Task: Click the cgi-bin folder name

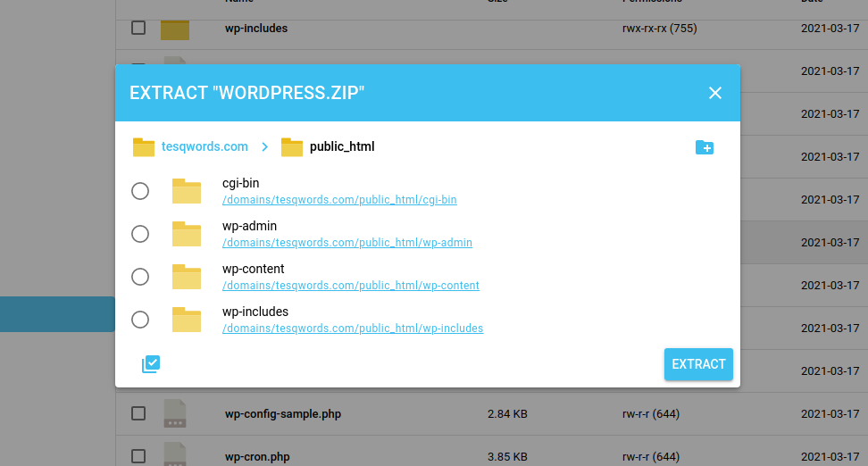Action: coord(240,183)
